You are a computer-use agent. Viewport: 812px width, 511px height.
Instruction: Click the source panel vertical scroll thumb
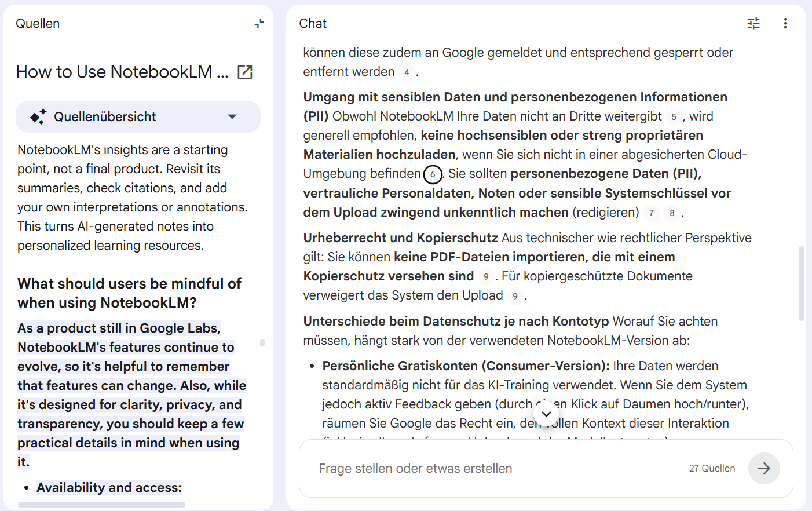[262, 342]
